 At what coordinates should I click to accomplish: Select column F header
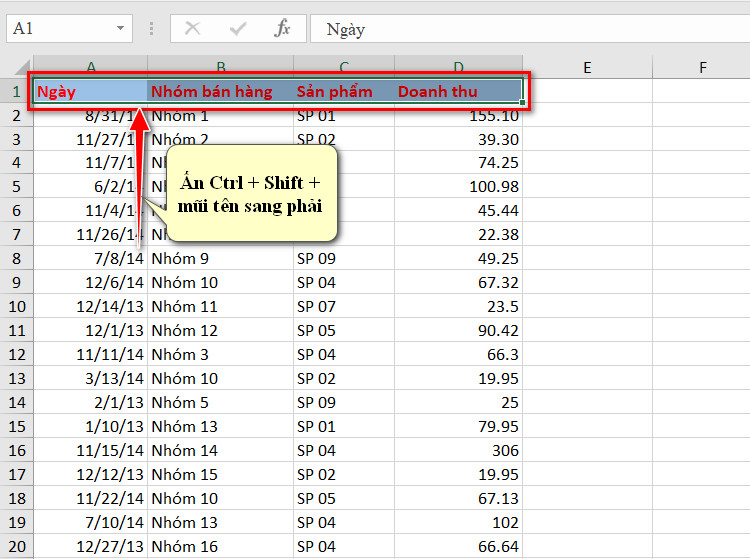pos(702,67)
